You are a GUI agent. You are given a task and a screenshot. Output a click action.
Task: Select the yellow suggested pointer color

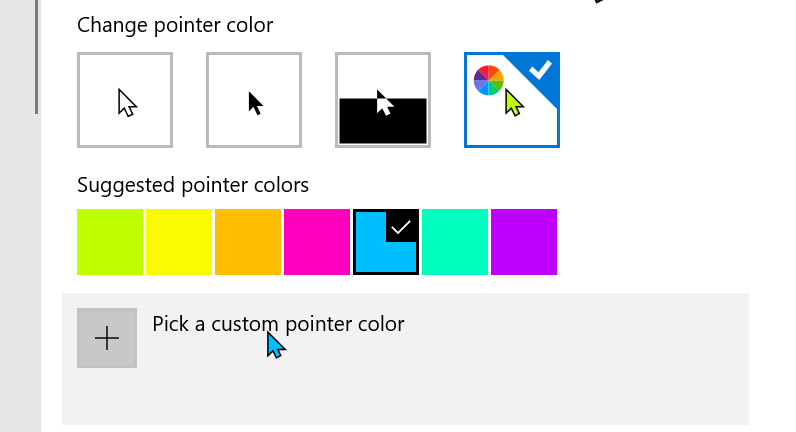pos(179,242)
